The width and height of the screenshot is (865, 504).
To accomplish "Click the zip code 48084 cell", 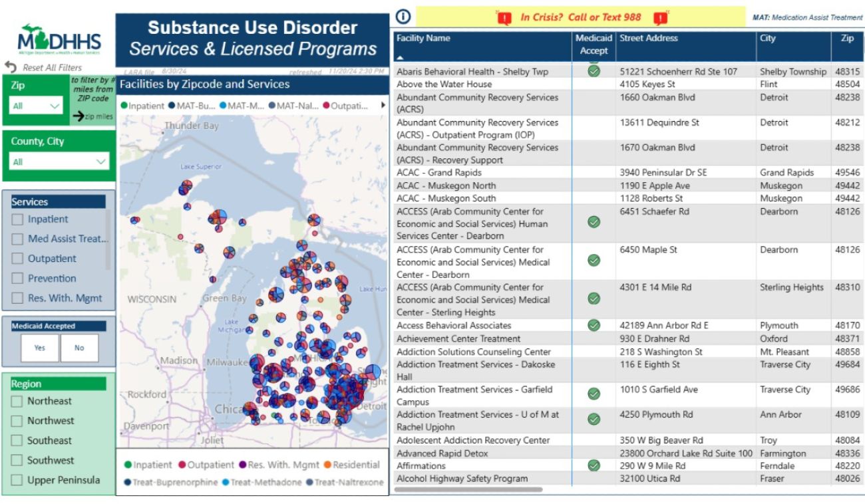I will (x=848, y=440).
